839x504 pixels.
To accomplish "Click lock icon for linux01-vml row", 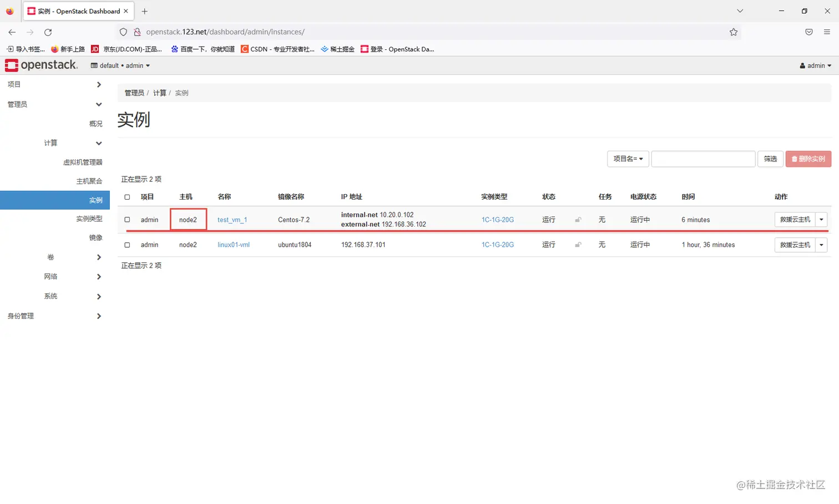I will click(578, 245).
